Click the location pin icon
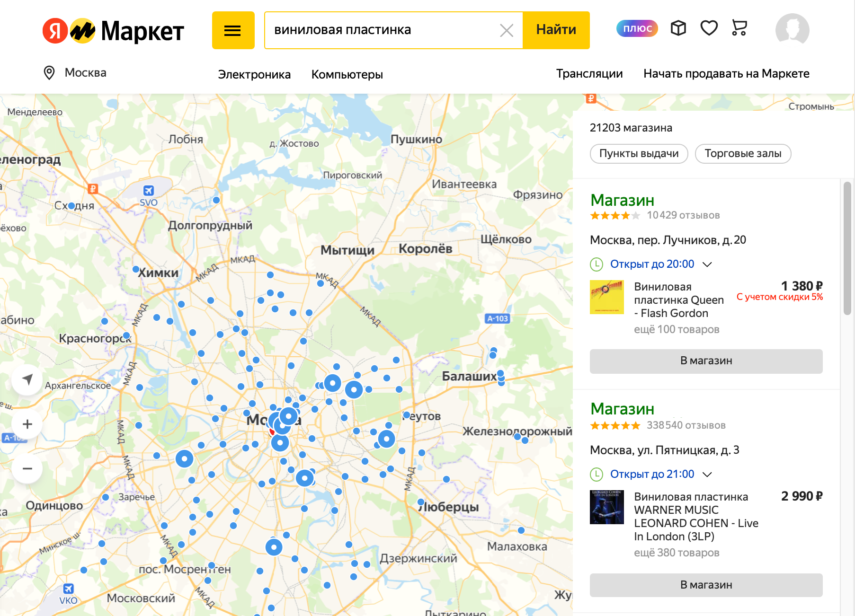855x616 pixels. point(49,73)
